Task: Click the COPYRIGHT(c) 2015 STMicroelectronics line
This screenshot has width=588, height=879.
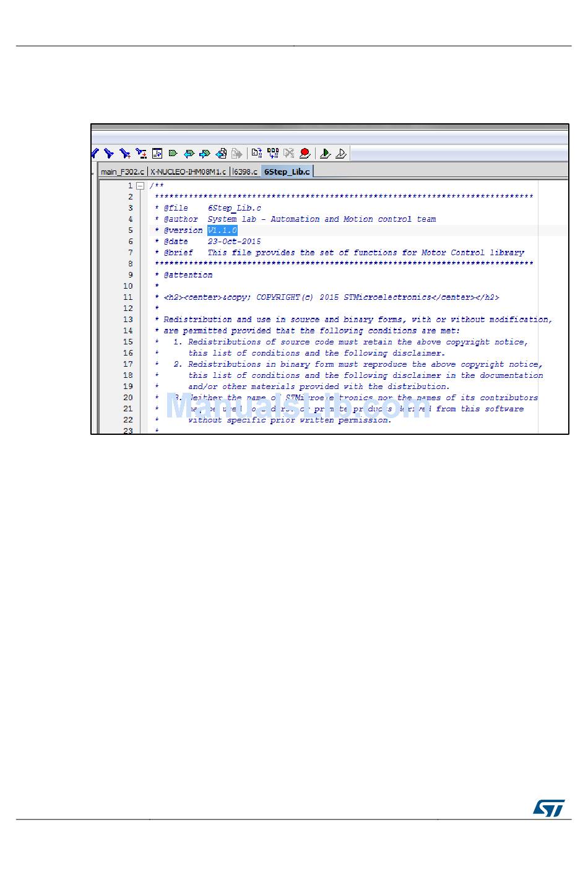Action: click(327, 297)
